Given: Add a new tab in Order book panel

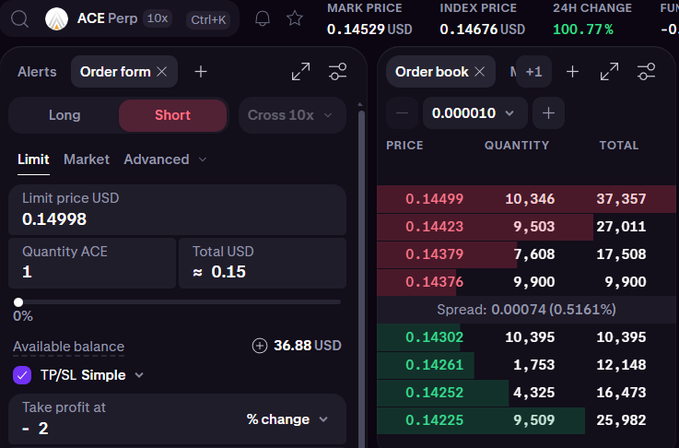Looking at the screenshot, I should tap(572, 71).
